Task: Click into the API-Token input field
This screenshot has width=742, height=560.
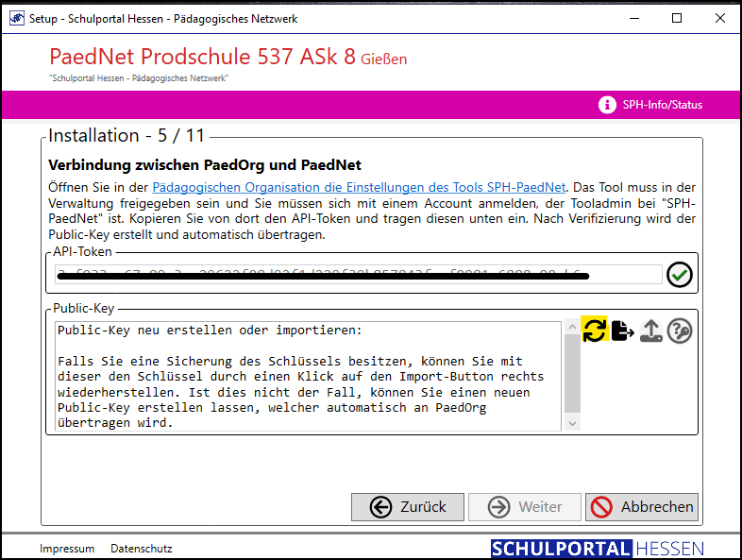Action: pos(358,275)
